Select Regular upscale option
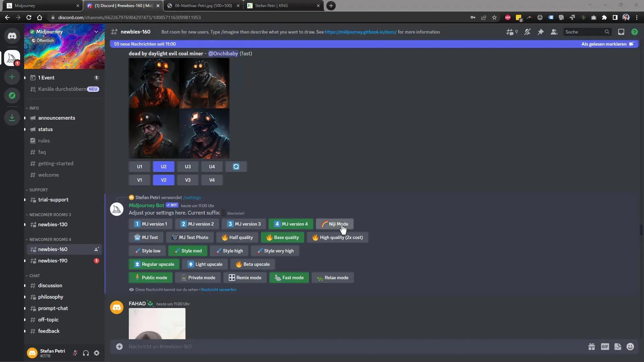The image size is (644, 362). click(x=154, y=264)
